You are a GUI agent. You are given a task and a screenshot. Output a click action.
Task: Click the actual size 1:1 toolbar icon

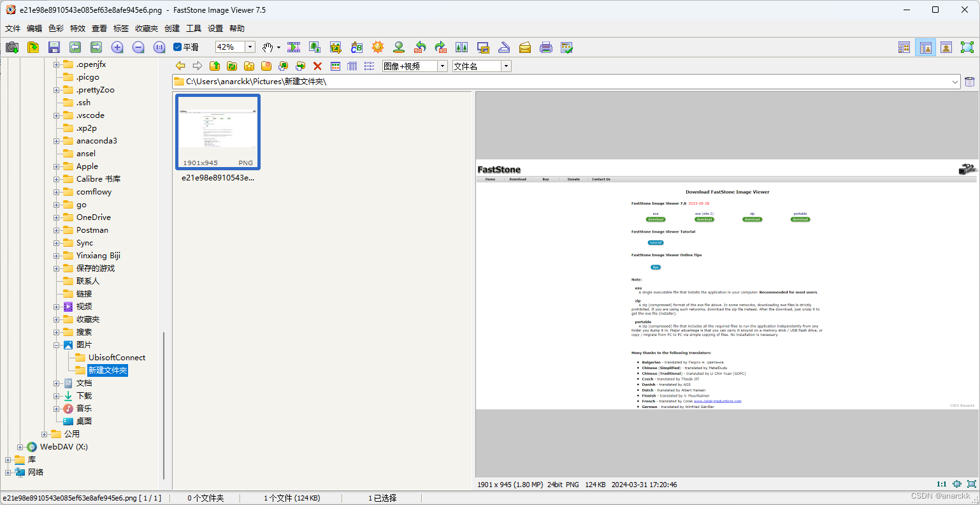[159, 47]
